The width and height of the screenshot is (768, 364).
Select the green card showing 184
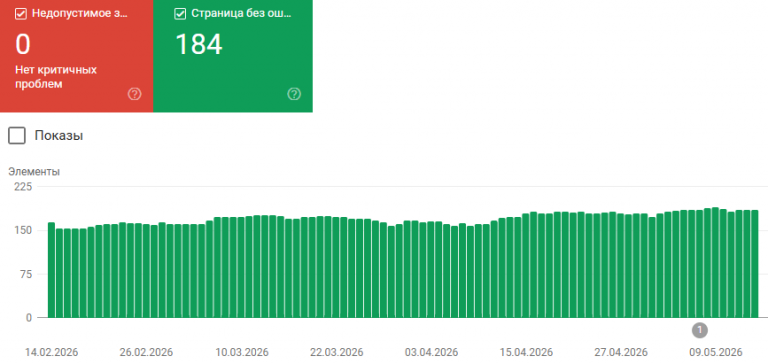pos(233,56)
